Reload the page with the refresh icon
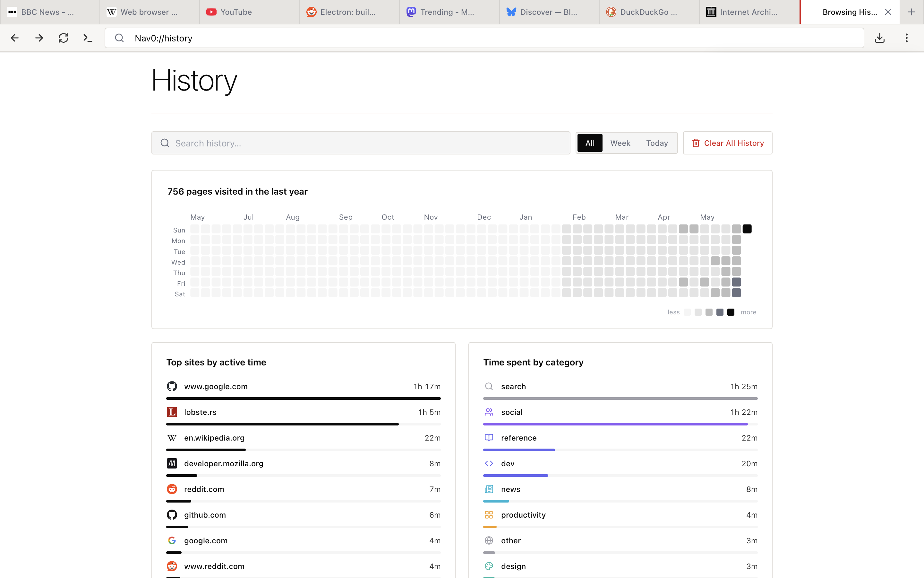The image size is (924, 578). click(64, 38)
